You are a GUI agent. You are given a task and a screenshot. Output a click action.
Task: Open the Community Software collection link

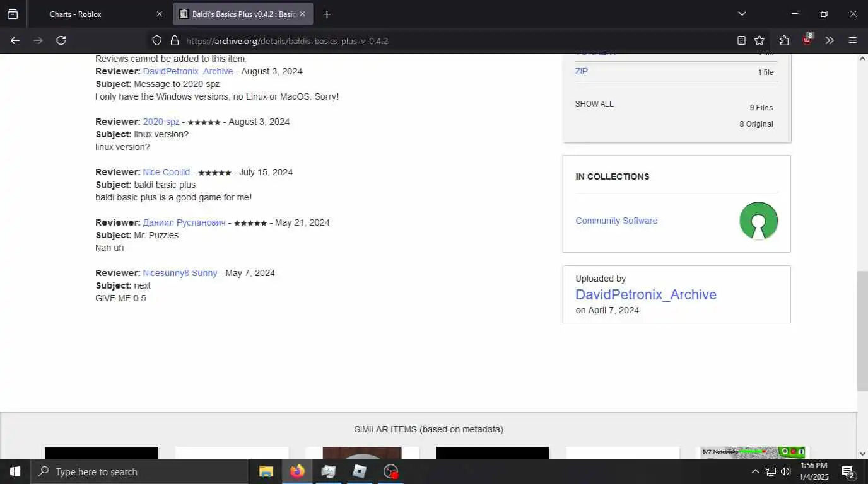pyautogui.click(x=616, y=221)
